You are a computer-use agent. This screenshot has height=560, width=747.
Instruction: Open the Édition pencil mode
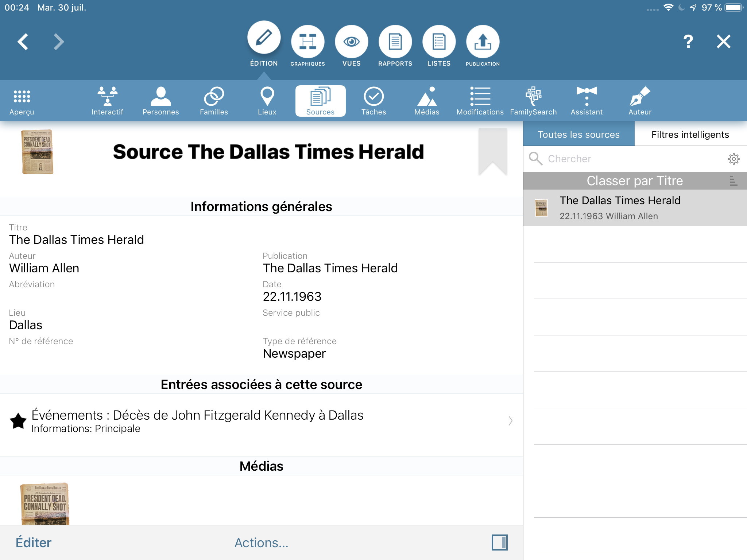[264, 43]
